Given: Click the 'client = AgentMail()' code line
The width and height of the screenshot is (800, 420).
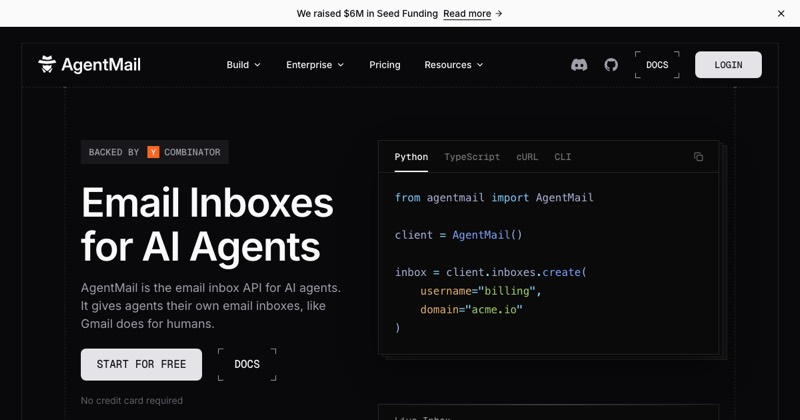Looking at the screenshot, I should [x=458, y=235].
